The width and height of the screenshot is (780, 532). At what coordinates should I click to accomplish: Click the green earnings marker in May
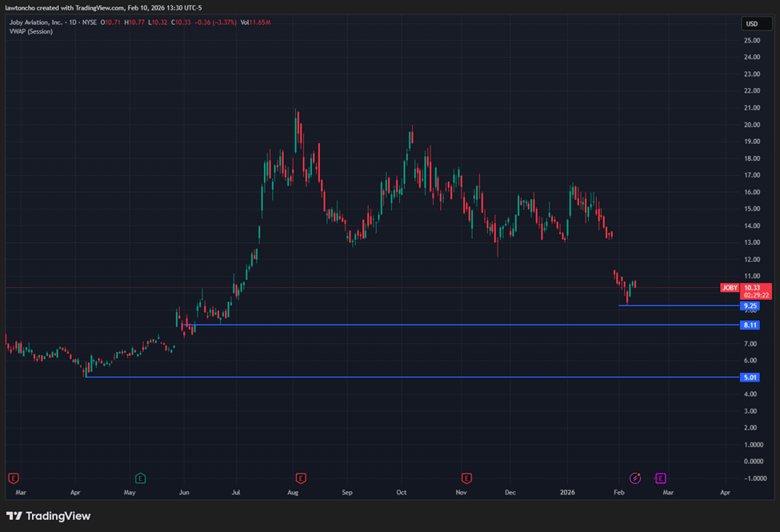click(x=141, y=478)
